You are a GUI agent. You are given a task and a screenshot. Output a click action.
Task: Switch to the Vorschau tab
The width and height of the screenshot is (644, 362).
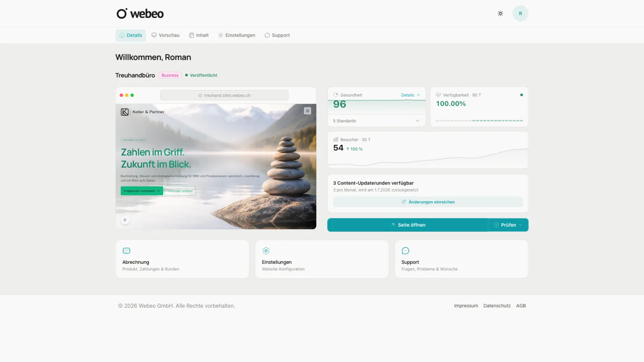pos(165,35)
